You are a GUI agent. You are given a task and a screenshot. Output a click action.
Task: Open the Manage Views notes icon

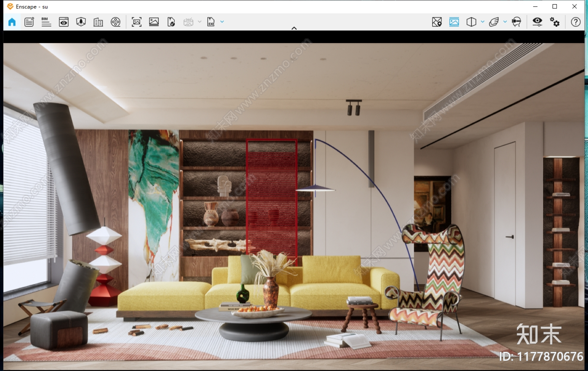(x=29, y=22)
